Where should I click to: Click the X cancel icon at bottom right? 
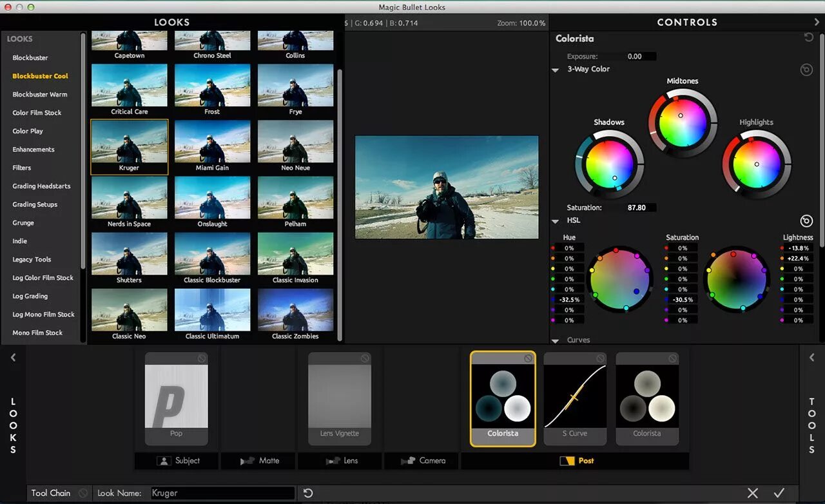coord(752,493)
